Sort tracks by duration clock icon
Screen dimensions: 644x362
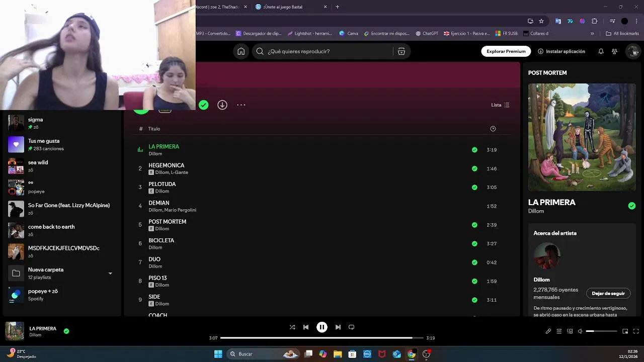(x=493, y=129)
